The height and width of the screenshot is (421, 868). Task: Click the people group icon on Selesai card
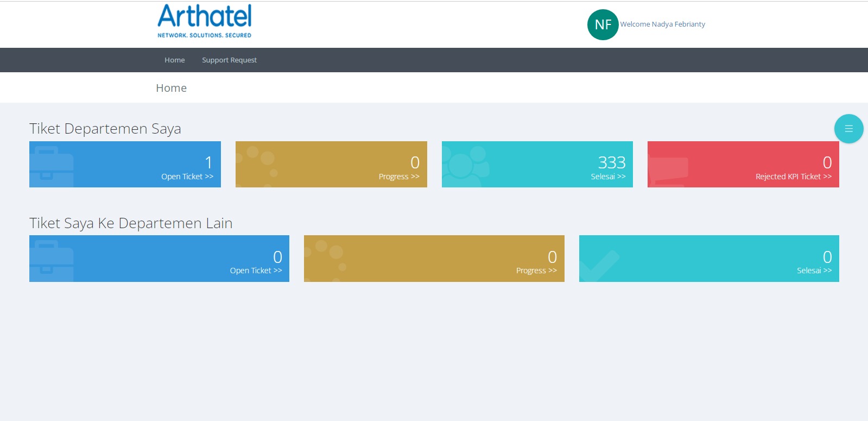465,164
